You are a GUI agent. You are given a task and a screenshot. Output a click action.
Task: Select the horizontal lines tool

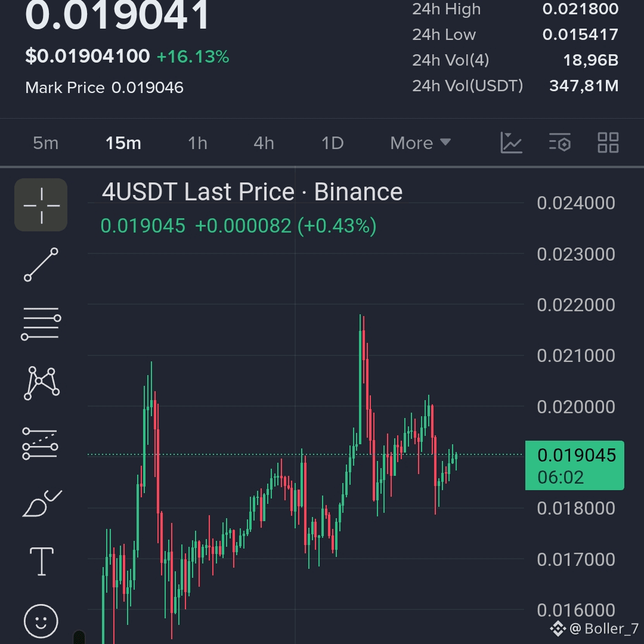[x=41, y=324]
